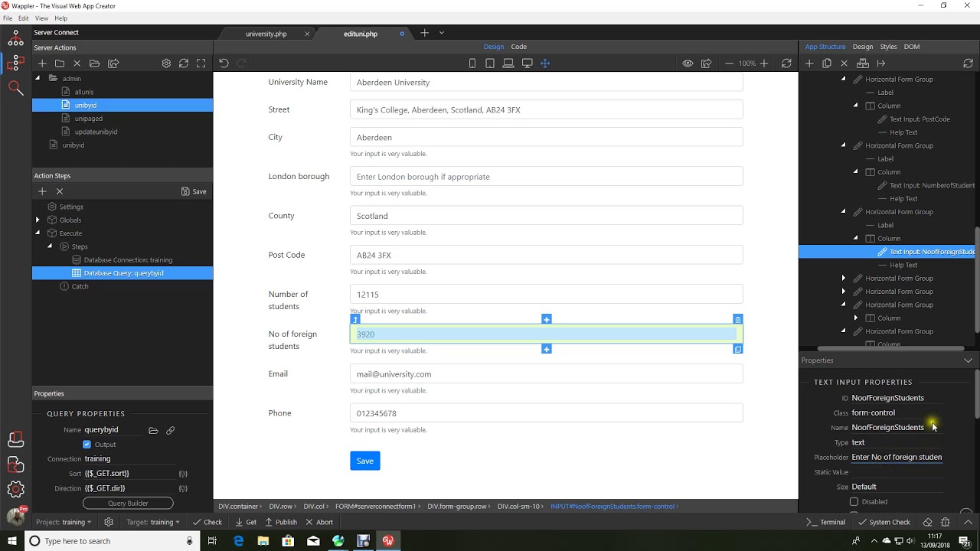Image resolution: width=980 pixels, height=551 pixels.
Task: Click the Email input field
Action: tap(547, 373)
